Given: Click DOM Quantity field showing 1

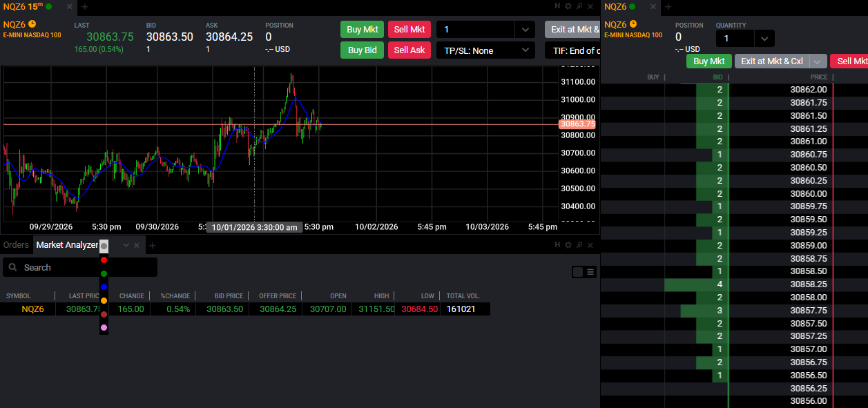Looking at the screenshot, I should (735, 39).
